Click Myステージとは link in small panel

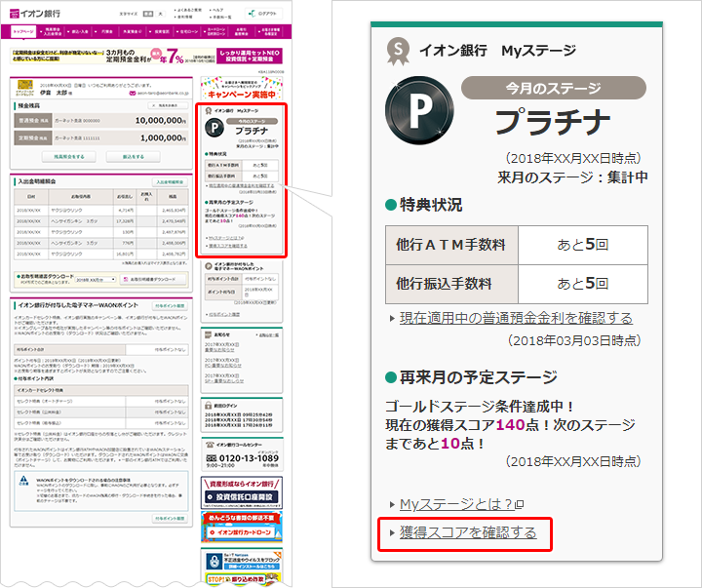click(x=225, y=238)
